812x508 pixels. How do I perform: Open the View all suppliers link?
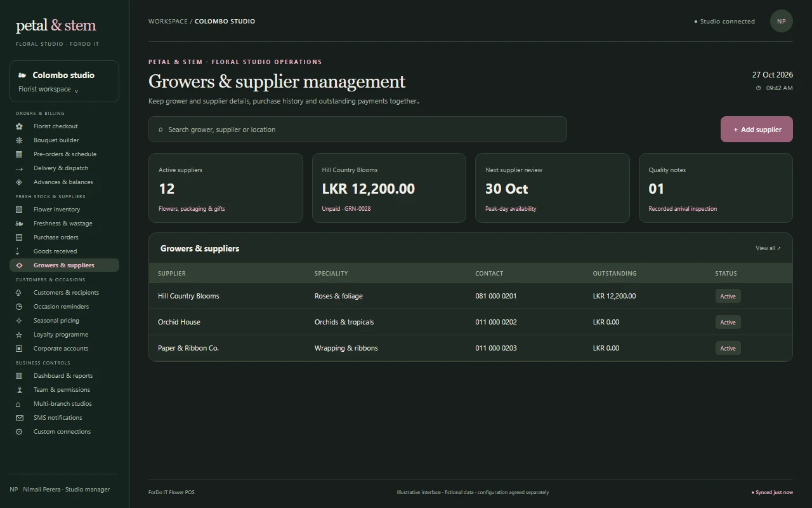768,248
